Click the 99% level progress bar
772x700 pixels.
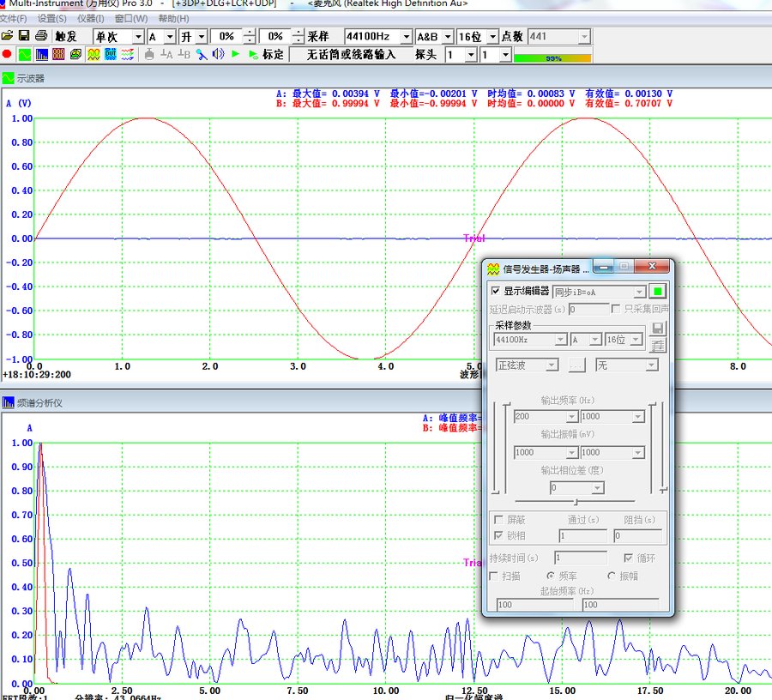point(552,58)
